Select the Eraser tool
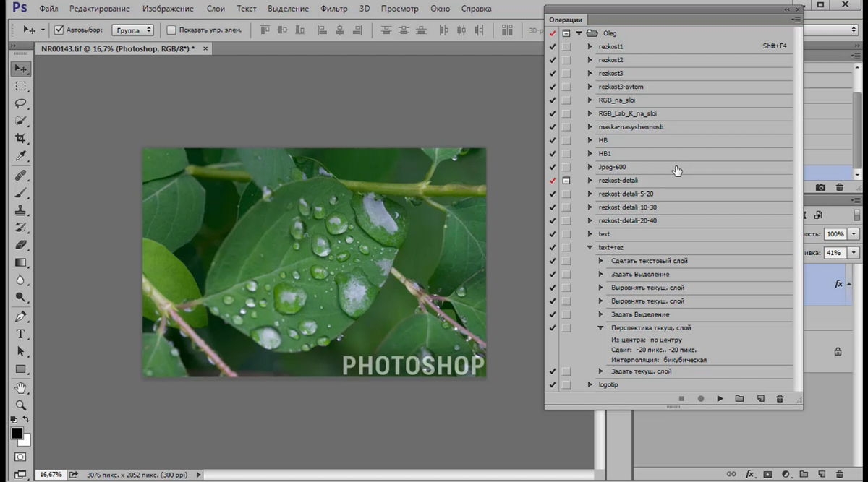The width and height of the screenshot is (868, 482). 21,244
